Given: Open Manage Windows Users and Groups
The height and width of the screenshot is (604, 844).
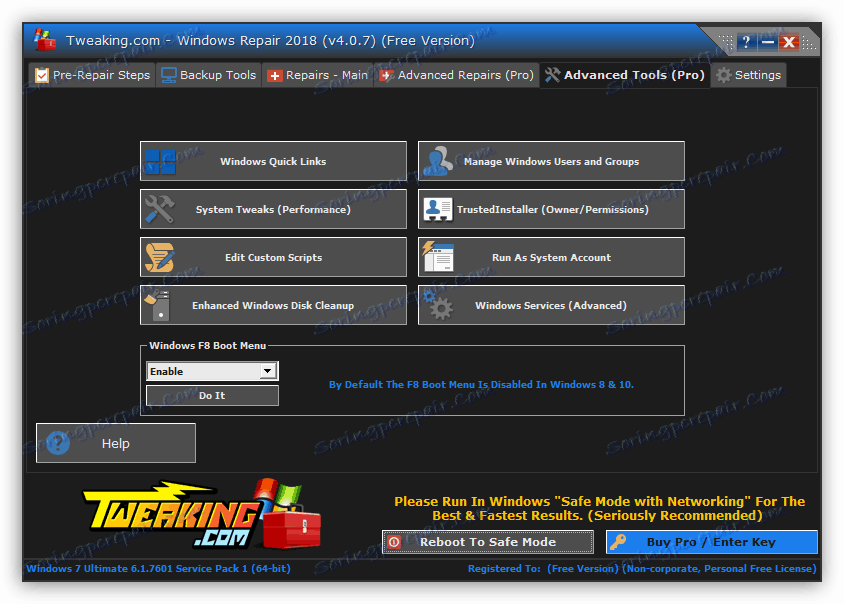Looking at the screenshot, I should tap(551, 161).
